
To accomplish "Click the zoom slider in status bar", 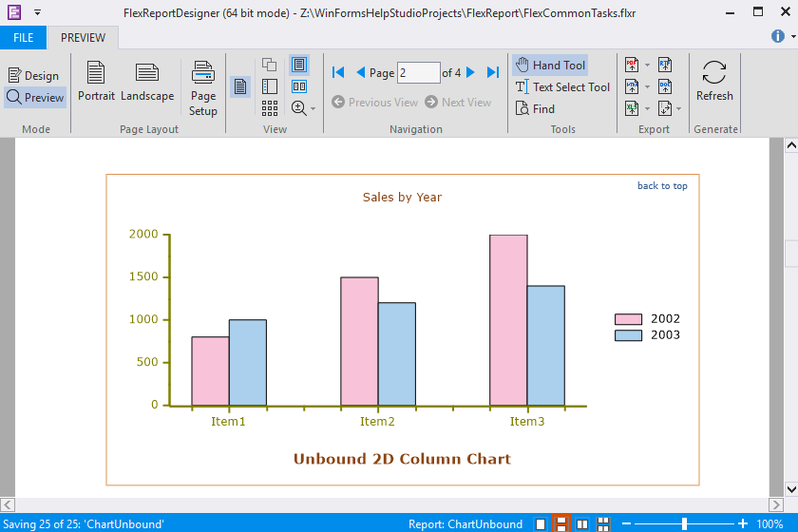I will click(x=684, y=524).
